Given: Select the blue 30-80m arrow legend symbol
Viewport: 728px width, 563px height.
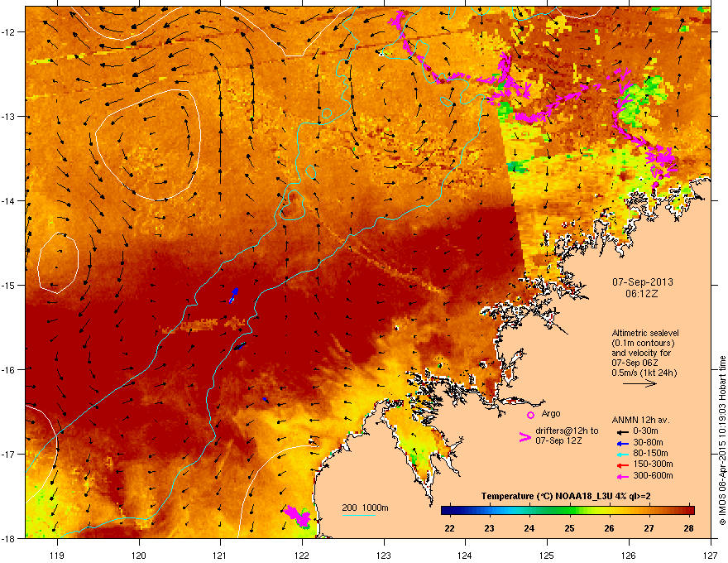Looking at the screenshot, I should click(x=621, y=444).
